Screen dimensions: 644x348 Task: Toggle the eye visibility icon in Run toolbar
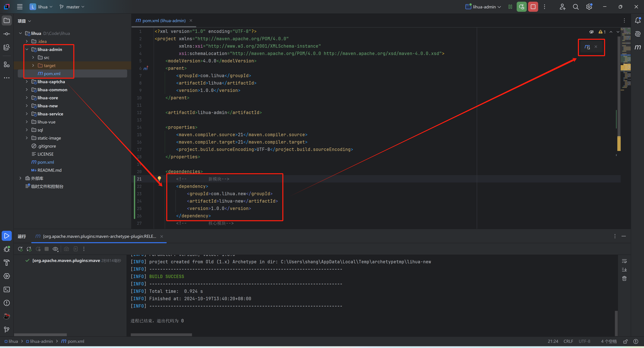point(56,249)
